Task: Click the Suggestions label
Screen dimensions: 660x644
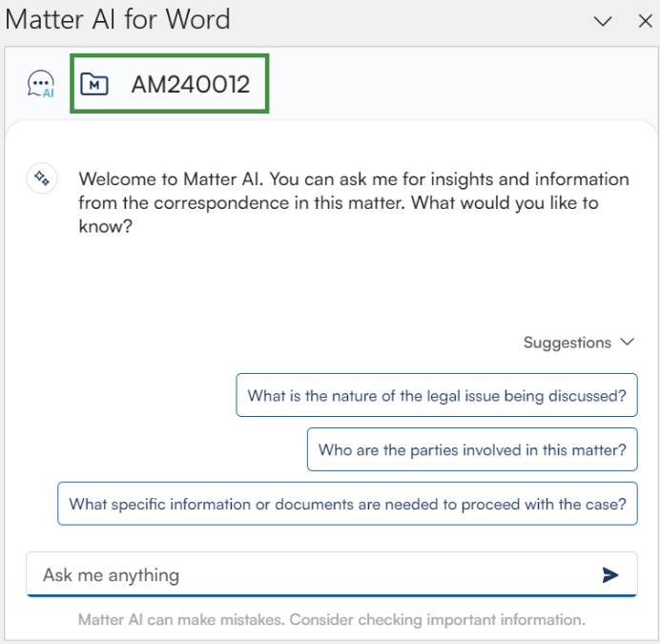Action: (567, 342)
